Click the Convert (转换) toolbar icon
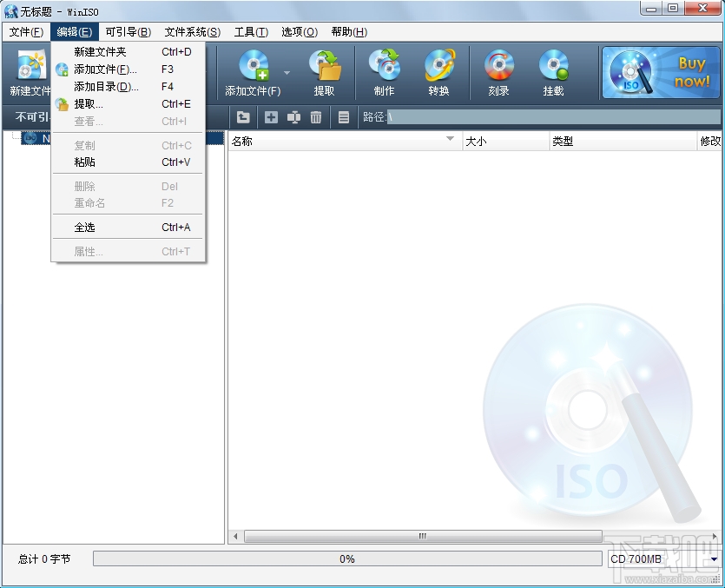Viewport: 725px width, 588px height. click(438, 66)
